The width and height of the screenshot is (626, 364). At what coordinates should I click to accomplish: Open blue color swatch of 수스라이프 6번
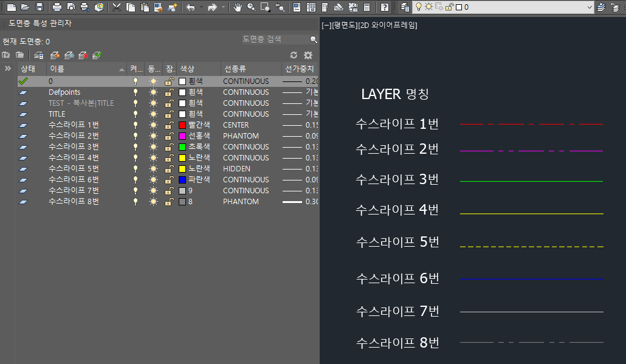[182, 180]
